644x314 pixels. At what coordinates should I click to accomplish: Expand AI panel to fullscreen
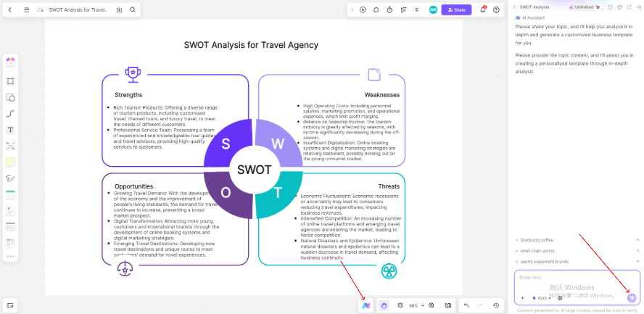pyautogui.click(x=629, y=7)
